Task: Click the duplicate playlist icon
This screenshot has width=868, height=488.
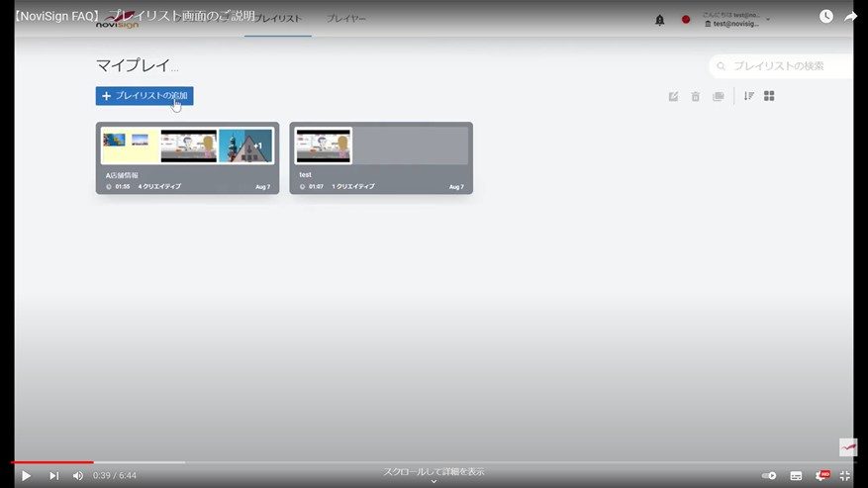Action: coord(719,96)
